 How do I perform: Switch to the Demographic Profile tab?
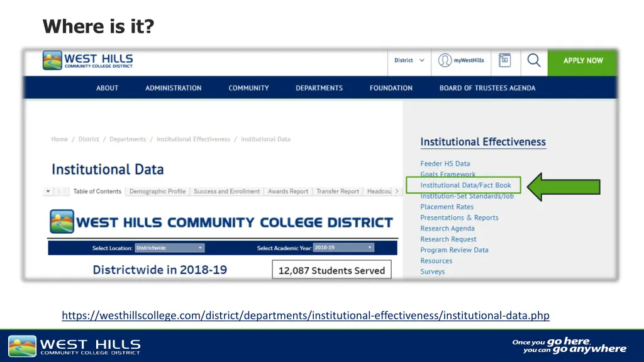coord(157,191)
